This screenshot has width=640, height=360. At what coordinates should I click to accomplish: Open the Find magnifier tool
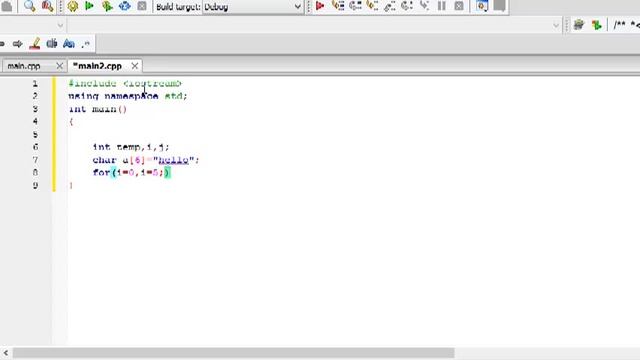[29, 6]
